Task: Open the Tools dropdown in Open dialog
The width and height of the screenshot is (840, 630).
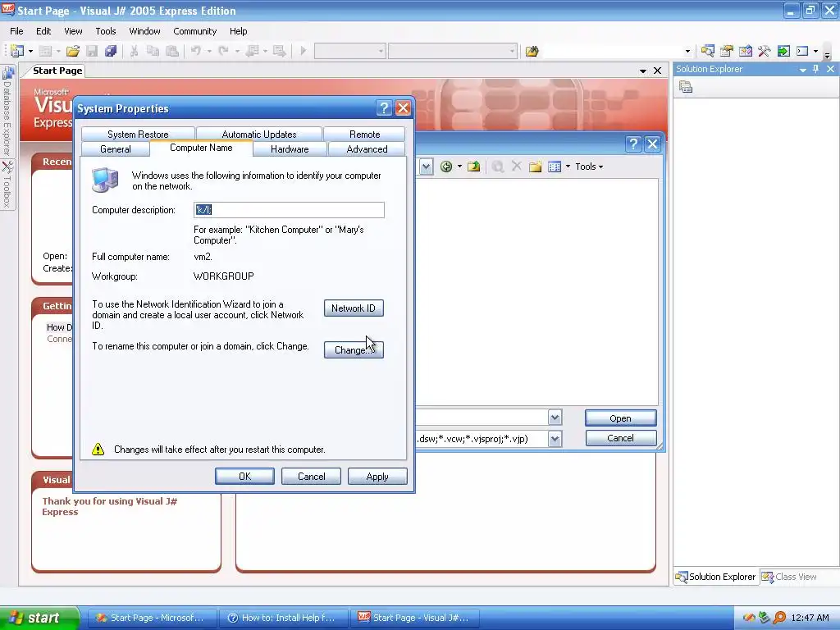Action: (x=589, y=167)
